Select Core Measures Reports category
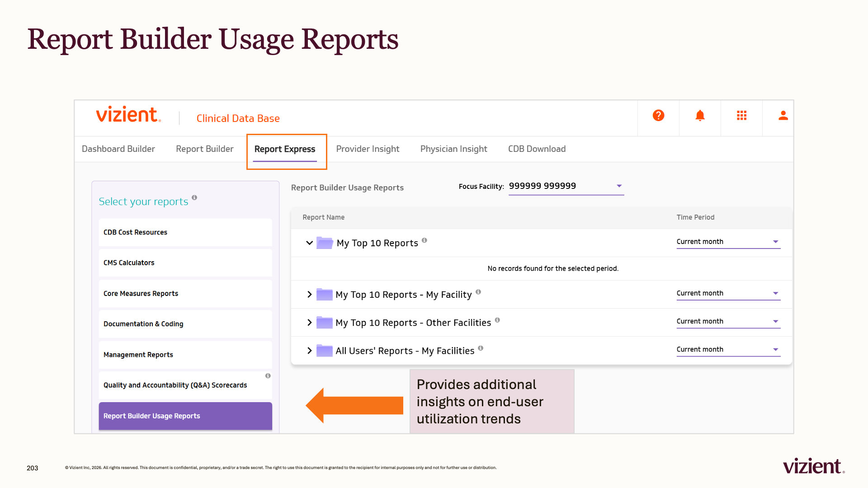868x488 pixels. pos(185,293)
